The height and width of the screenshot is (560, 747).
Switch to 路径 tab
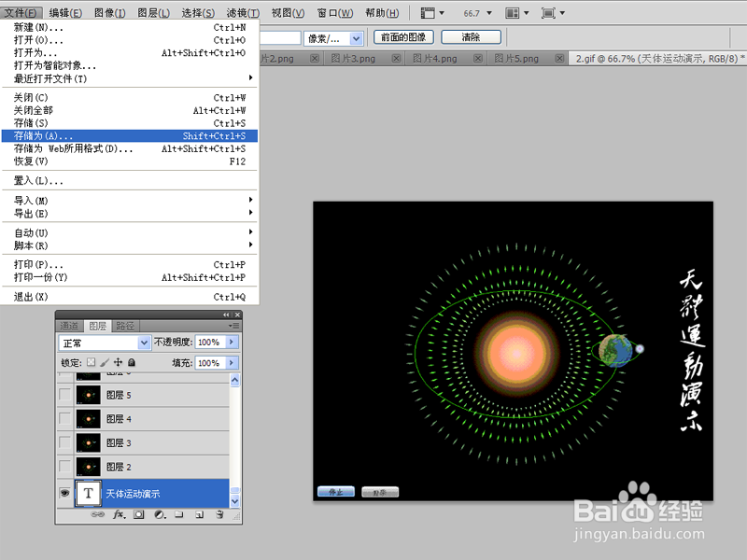pyautogui.click(x=125, y=326)
